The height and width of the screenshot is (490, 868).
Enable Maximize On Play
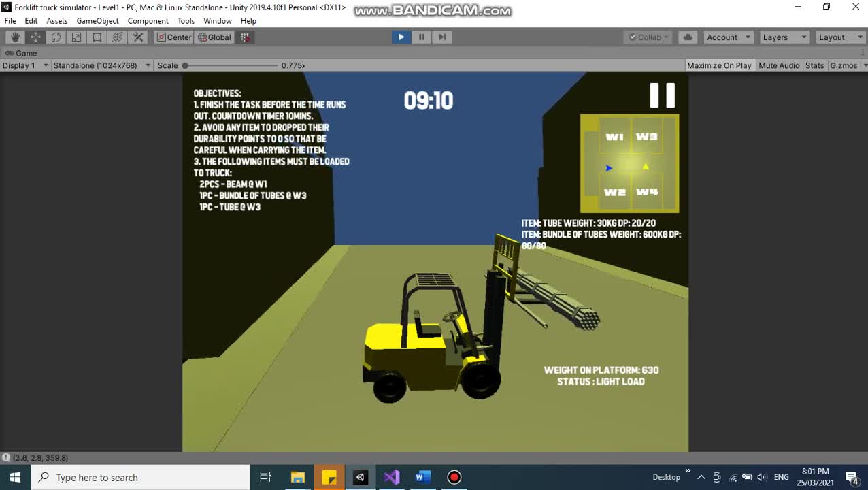[x=719, y=65]
